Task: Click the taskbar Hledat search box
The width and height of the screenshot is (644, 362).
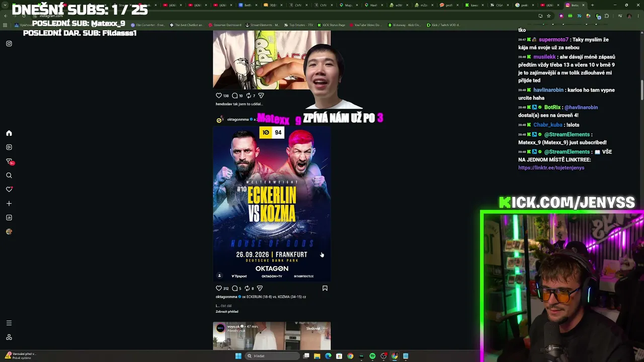Action: (272, 356)
